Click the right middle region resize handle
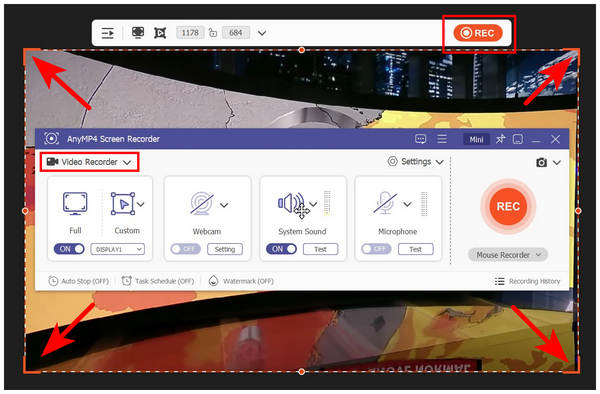Viewport: 600px width, 394px height. pos(578,211)
